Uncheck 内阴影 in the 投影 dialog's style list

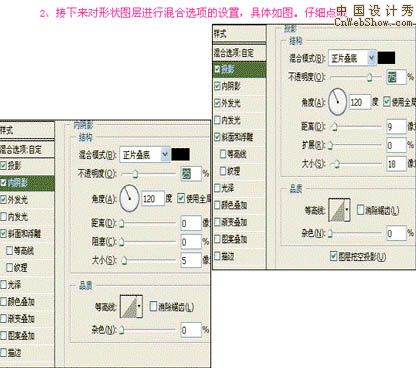coord(217,86)
